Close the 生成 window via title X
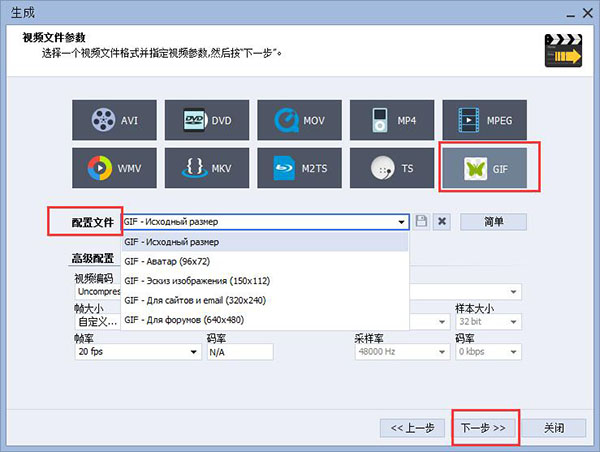 [x=588, y=13]
